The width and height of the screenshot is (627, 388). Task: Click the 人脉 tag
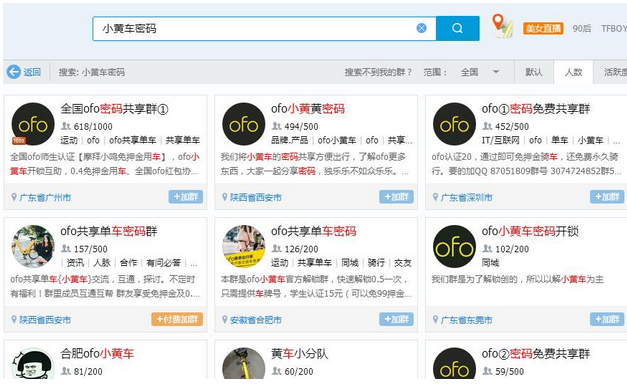pyautogui.click(x=102, y=263)
